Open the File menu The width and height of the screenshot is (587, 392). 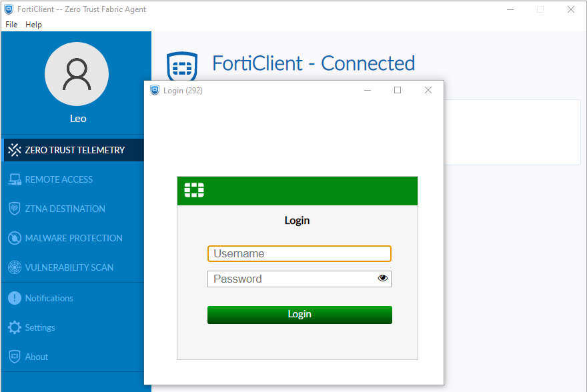[x=11, y=25]
